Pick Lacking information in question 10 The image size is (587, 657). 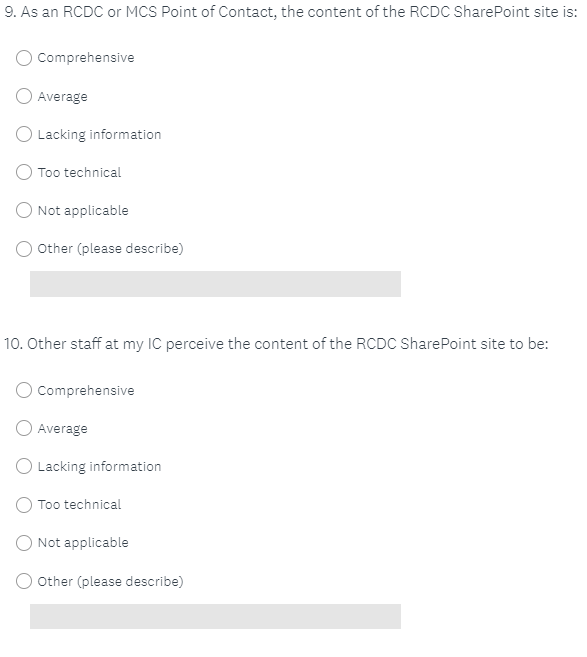click(x=24, y=466)
